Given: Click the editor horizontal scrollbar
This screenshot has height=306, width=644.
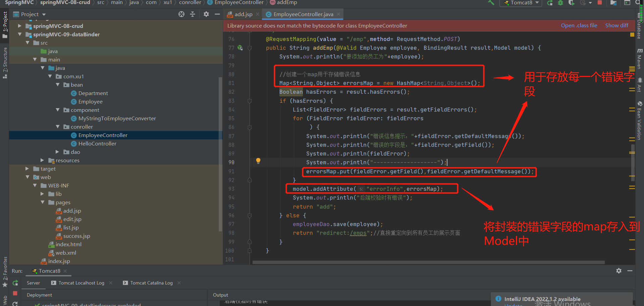Looking at the screenshot, I should (428, 262).
